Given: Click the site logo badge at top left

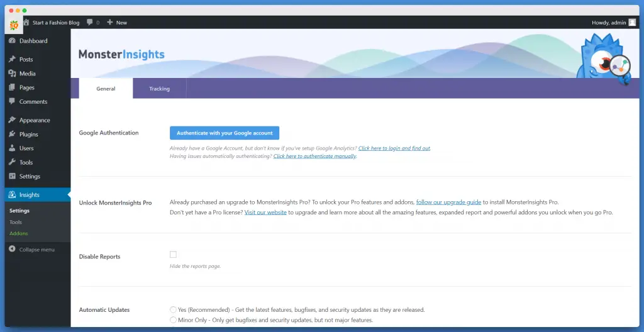Looking at the screenshot, I should click(14, 25).
